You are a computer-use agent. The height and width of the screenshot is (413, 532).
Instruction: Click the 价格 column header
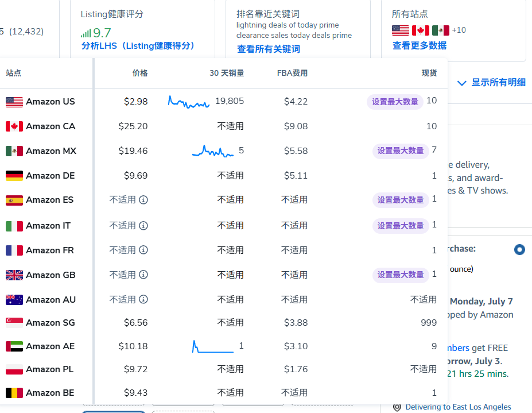(140, 73)
